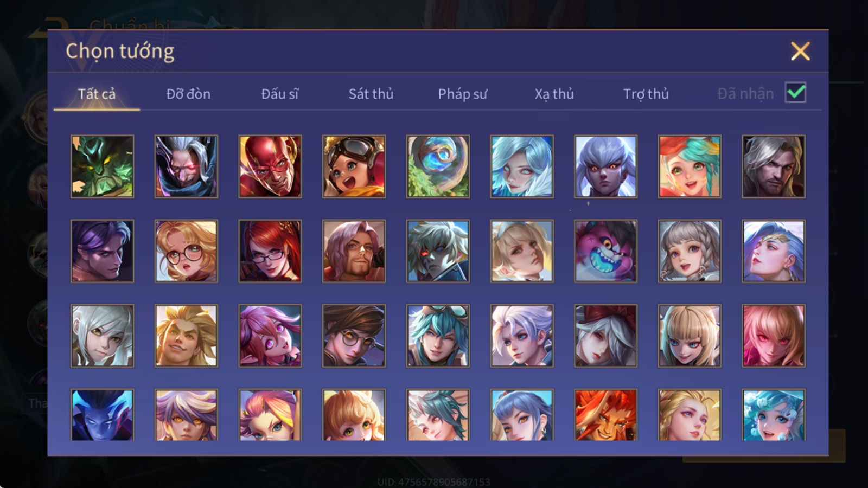Viewport: 868px width, 488px height.
Task: Choose the orange-maned lion beast hero
Action: pyautogui.click(x=605, y=415)
